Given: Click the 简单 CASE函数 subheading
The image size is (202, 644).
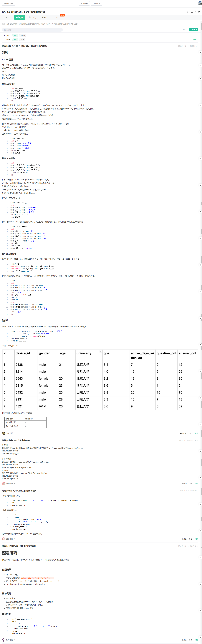Looking at the screenshot, I should point(9,84).
